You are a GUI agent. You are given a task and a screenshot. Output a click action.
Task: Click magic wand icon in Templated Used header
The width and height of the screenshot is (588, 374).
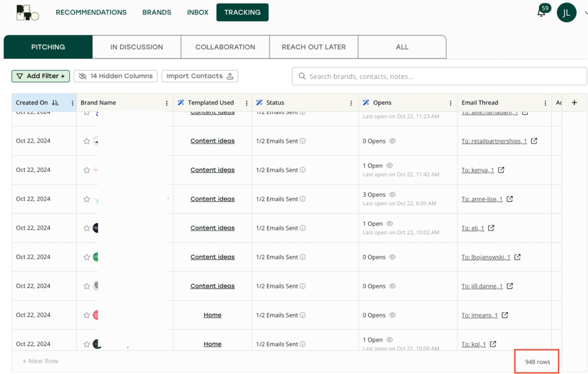181,102
